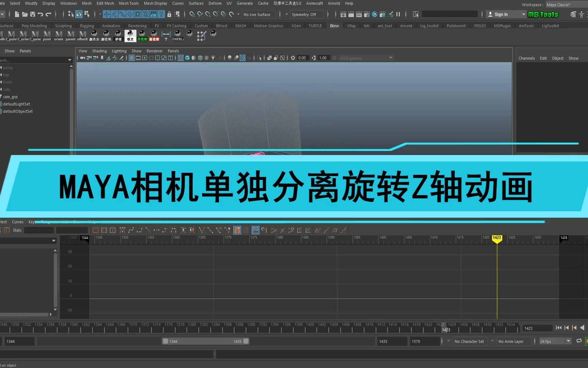The height and width of the screenshot is (368, 588).
Task: Expand the sRGB gamma dropdown in viewport
Action: click(390, 58)
